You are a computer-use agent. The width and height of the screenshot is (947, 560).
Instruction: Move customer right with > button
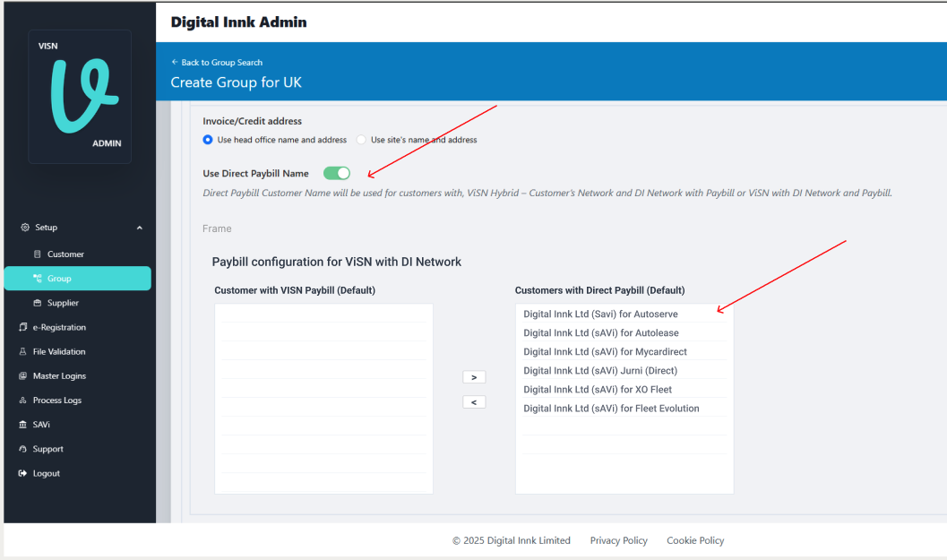[x=474, y=377]
